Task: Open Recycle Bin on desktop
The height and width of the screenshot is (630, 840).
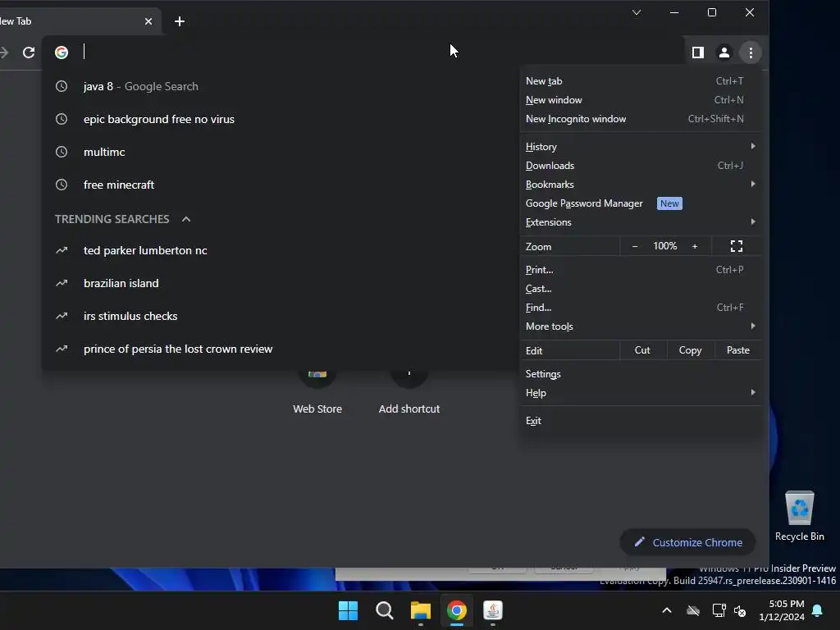Action: coord(799,516)
